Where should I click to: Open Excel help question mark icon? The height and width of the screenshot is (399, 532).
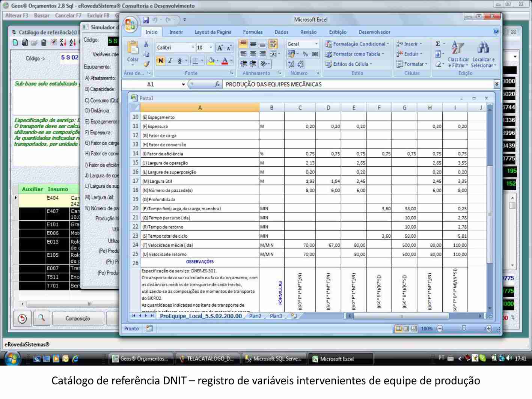coord(496,32)
